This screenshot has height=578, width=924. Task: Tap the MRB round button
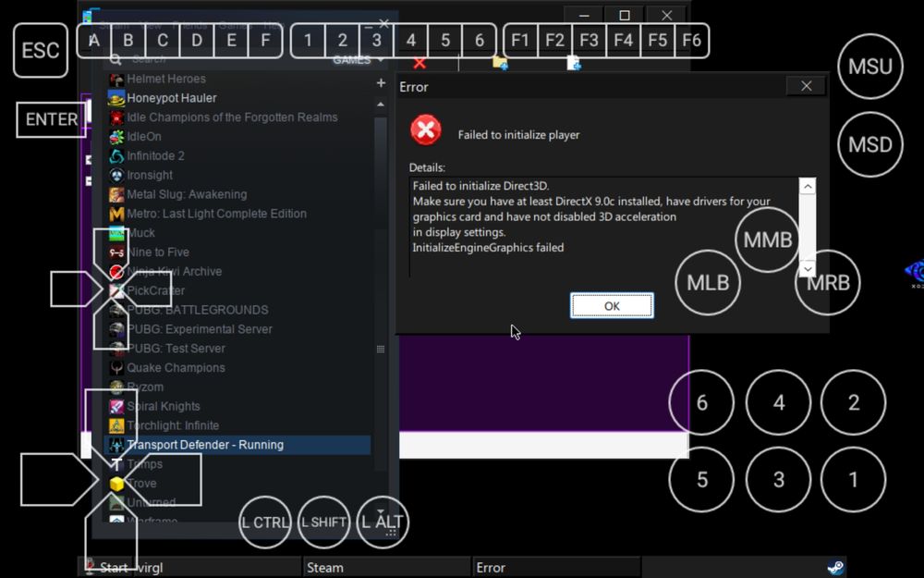coord(827,282)
